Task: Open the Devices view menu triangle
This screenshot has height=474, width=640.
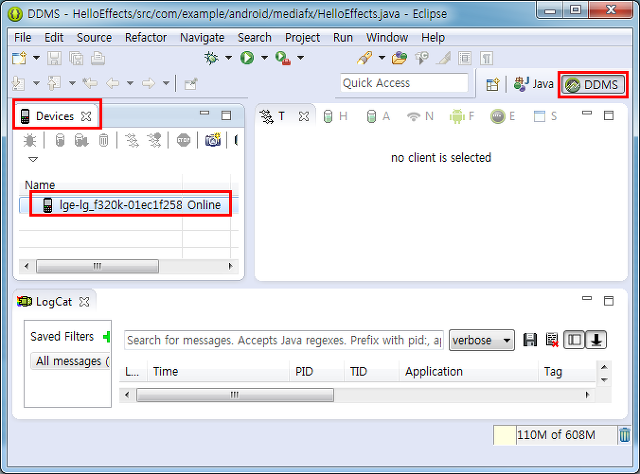Action: (33, 159)
